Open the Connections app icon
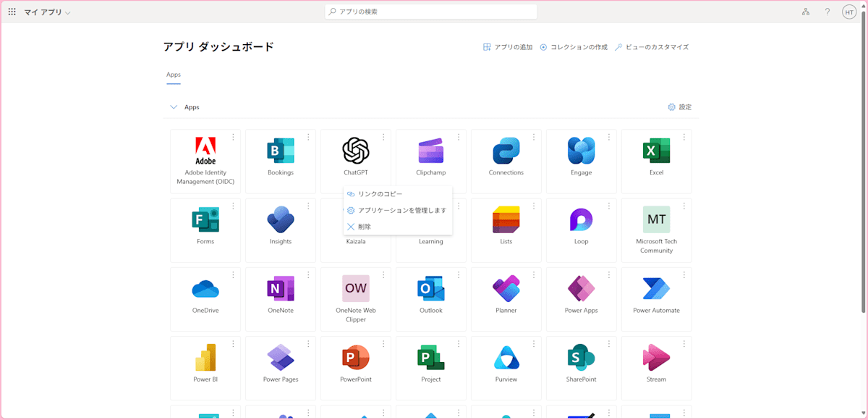Screen dimensions: 868x420 pos(506,151)
